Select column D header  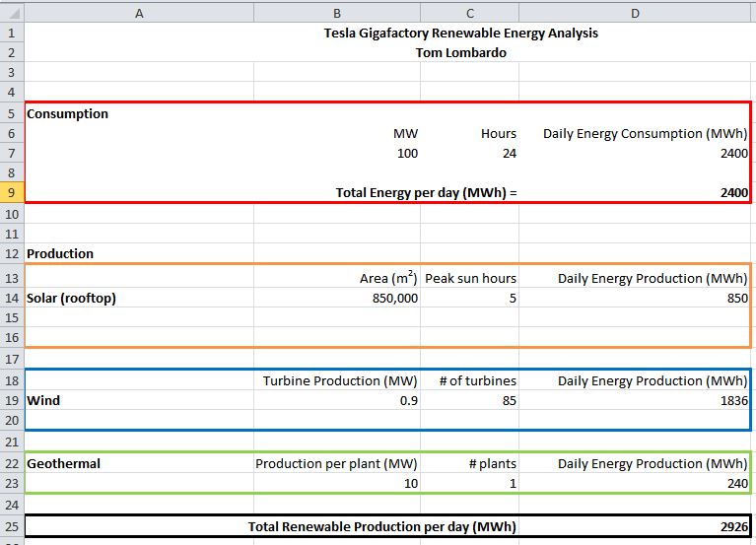click(x=635, y=14)
